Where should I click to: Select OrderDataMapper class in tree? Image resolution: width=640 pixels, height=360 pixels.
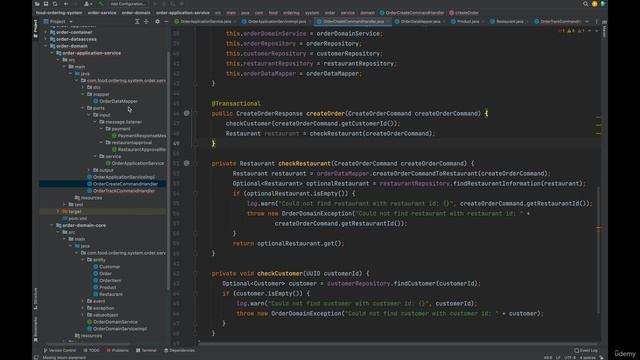tap(116, 101)
